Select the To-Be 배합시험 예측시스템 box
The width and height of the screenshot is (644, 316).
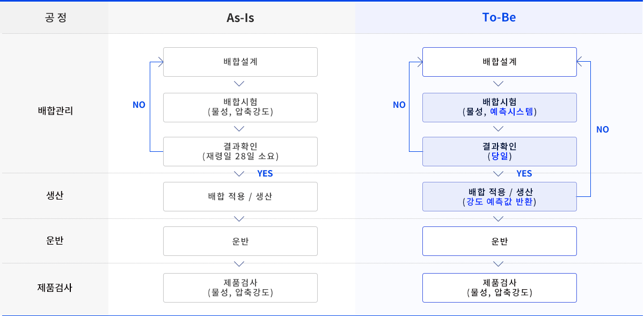(x=500, y=107)
